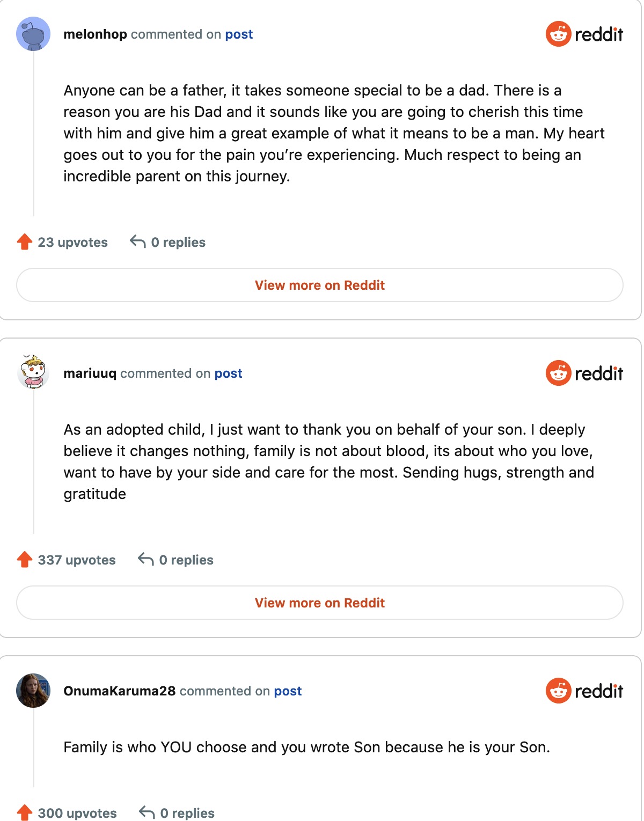
Task: Reply arrow icon on melonhop's comment
Action: coord(138,242)
